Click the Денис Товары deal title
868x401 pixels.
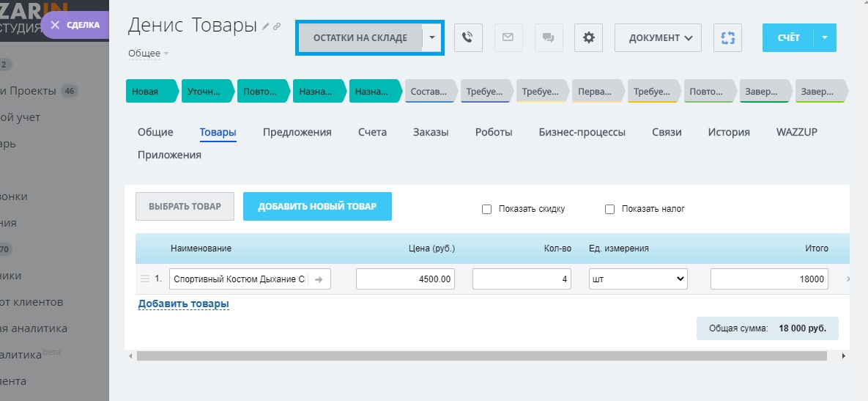192,25
